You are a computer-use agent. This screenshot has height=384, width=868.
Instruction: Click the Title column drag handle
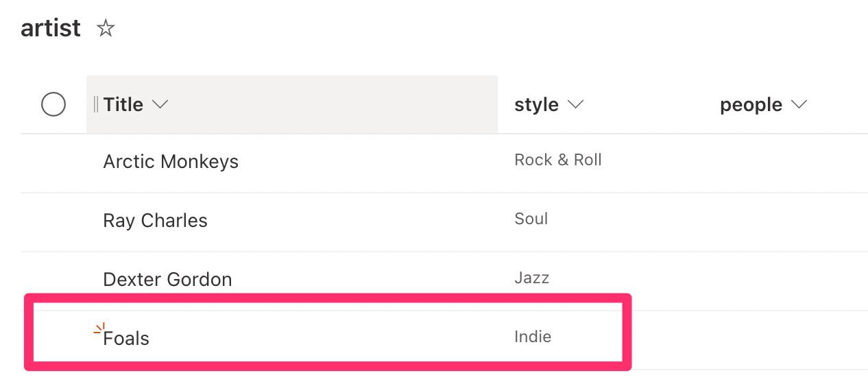95,104
